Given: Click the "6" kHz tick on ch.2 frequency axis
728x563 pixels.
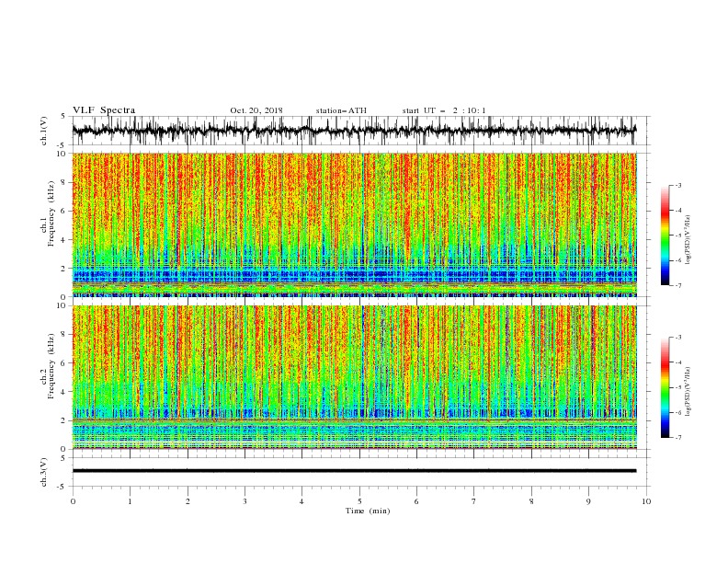Looking at the screenshot, I should [64, 363].
